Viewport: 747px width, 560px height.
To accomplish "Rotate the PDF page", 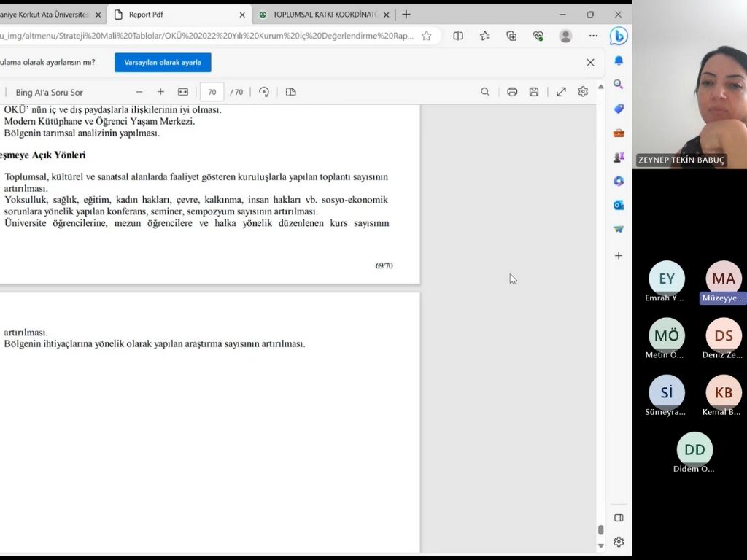I will pos(264,92).
